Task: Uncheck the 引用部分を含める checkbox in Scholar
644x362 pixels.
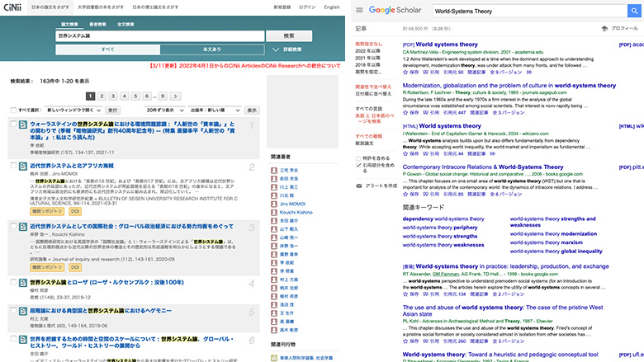Action: pos(358,165)
